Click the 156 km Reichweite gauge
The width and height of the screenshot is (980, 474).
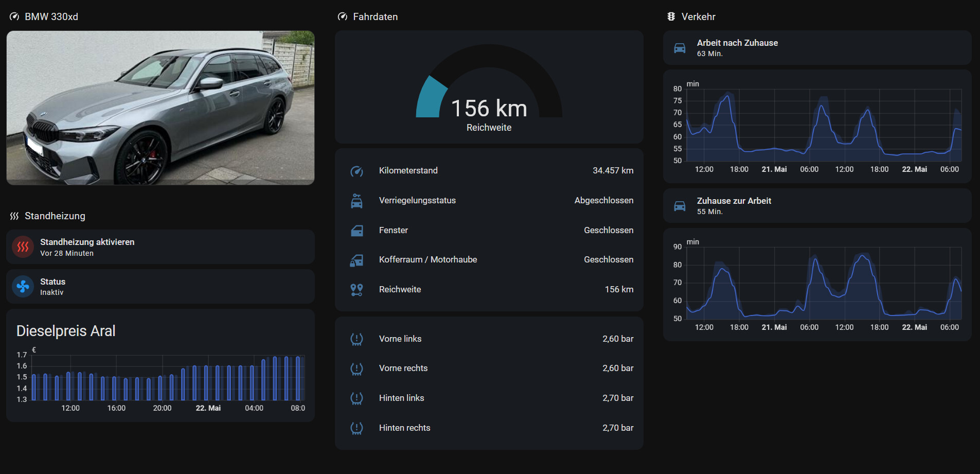coord(489,87)
